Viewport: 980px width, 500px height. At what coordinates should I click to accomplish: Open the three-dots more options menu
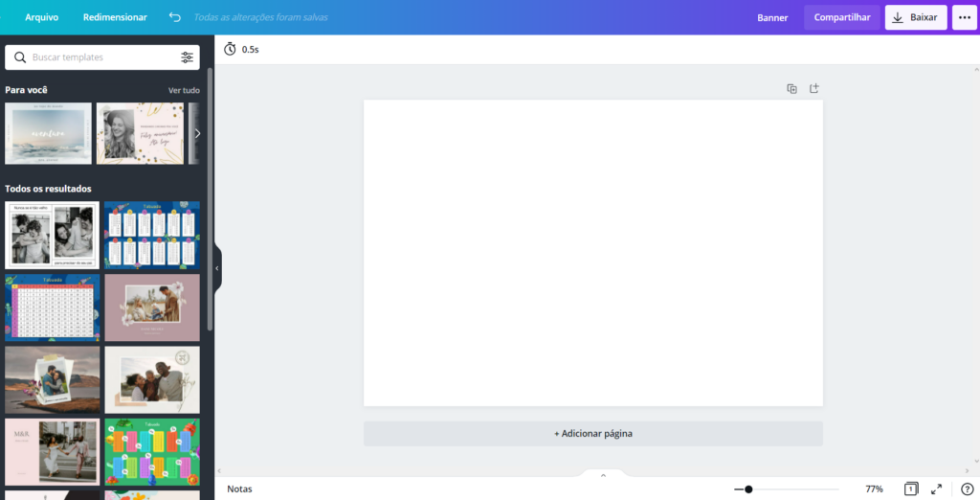964,17
